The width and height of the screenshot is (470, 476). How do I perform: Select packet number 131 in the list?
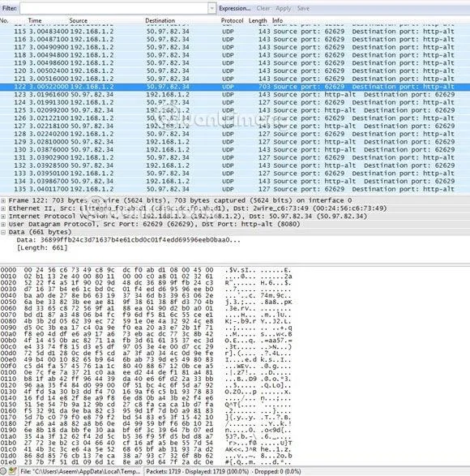(235, 158)
